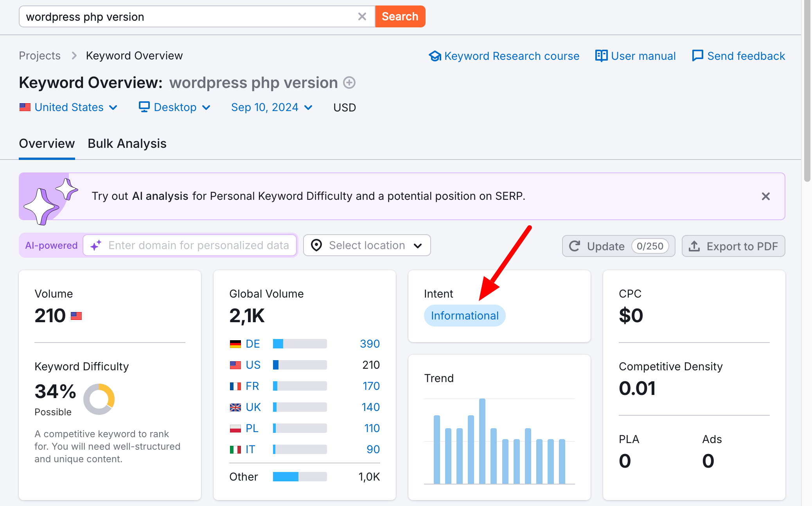The height and width of the screenshot is (506, 812).
Task: Click the UK flag icon
Action: coord(235,407)
